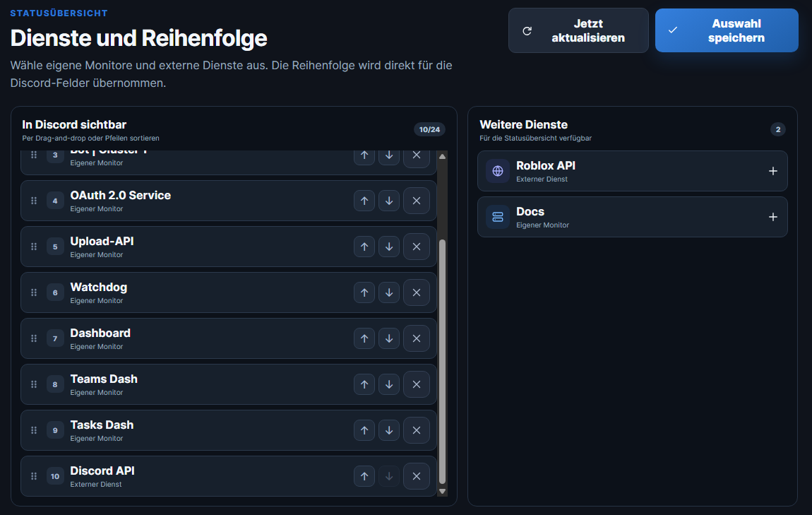Add Roblox API with plus icon
Screen dimensions: 812x515
point(772,171)
